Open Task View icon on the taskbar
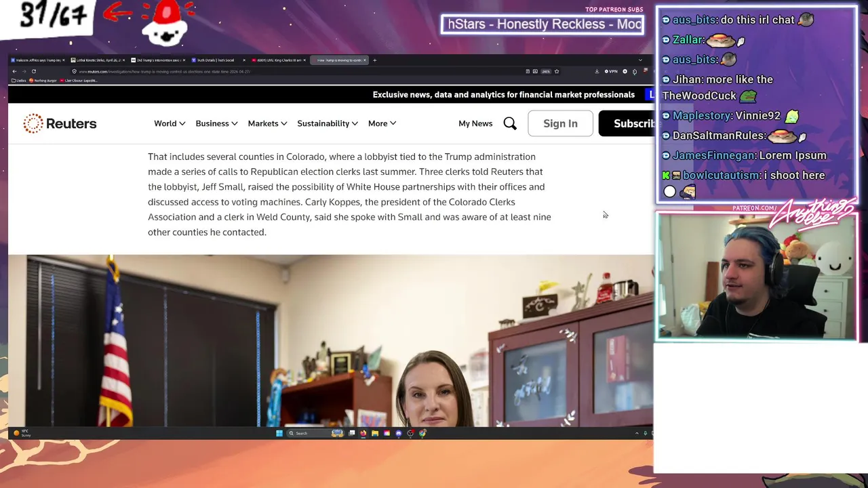The width and height of the screenshot is (868, 488). point(352,433)
